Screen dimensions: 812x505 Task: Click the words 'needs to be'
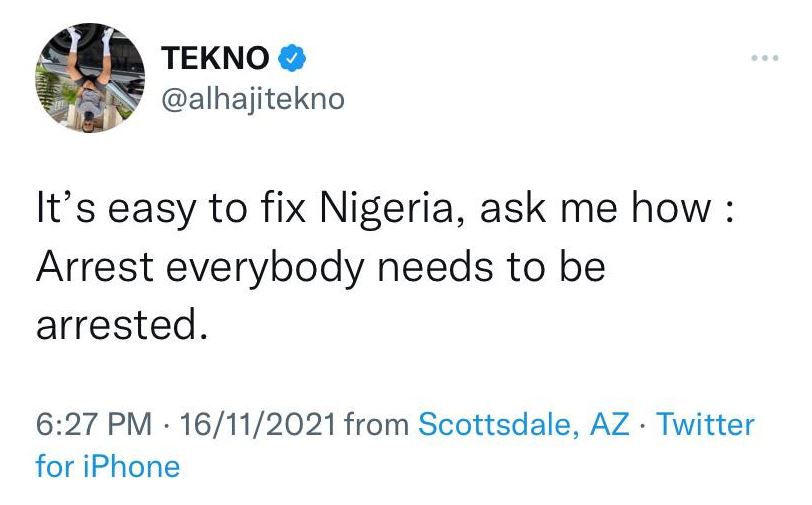498,269
